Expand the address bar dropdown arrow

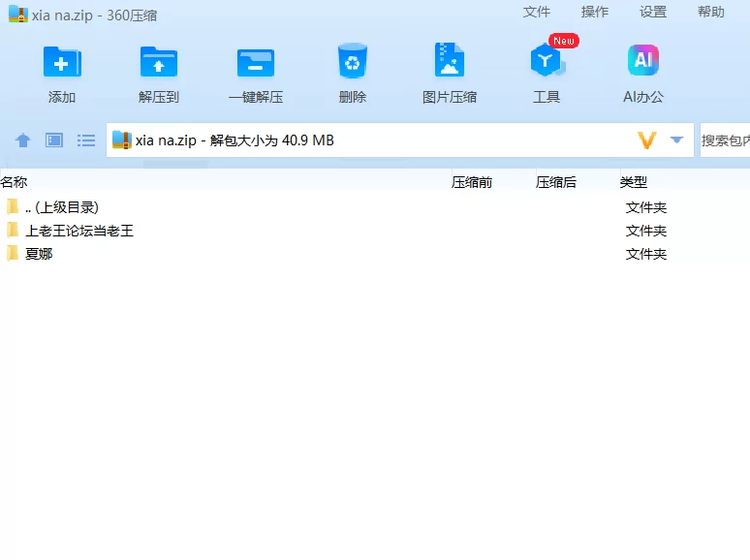point(676,140)
